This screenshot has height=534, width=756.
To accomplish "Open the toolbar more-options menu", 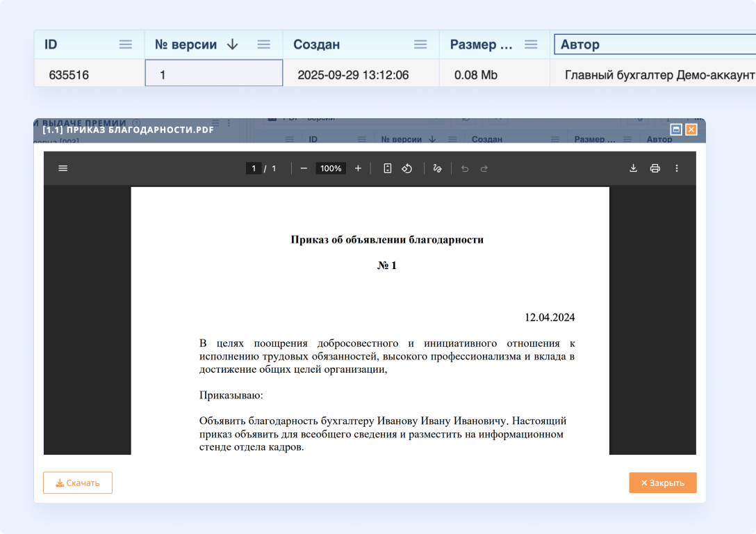I will tap(677, 168).
